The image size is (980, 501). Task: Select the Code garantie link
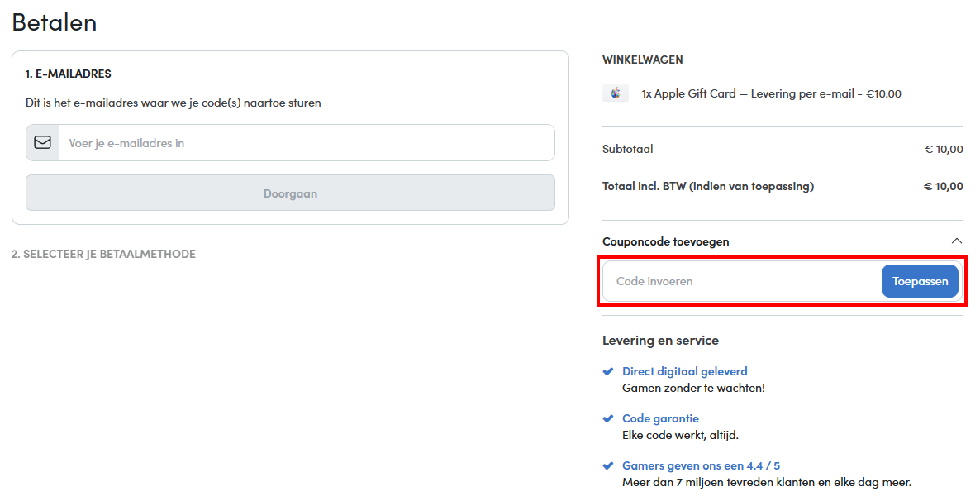click(660, 418)
